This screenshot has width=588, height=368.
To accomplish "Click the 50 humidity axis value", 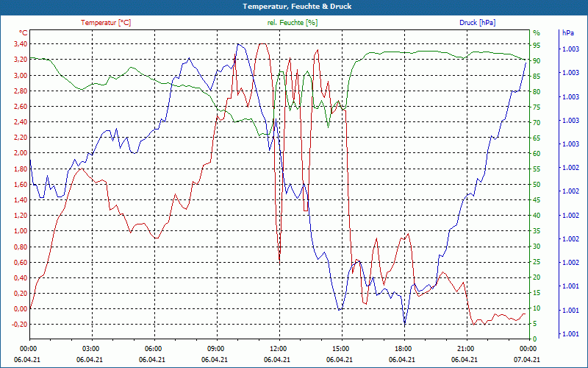I will 537,185.
